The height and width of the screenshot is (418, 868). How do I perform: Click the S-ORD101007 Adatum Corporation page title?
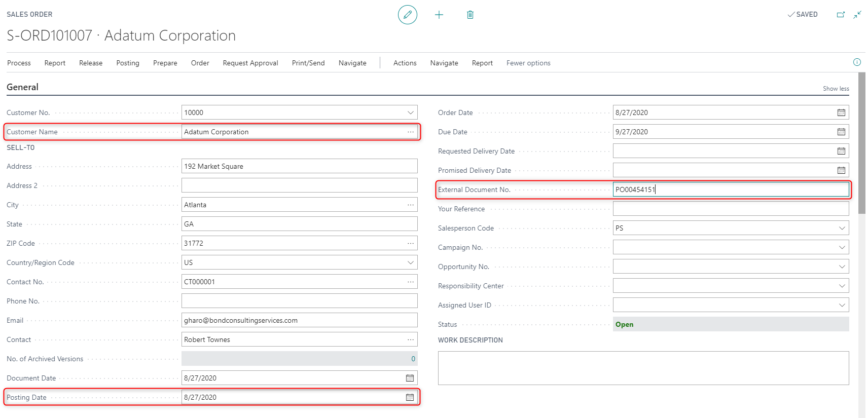[x=121, y=35]
